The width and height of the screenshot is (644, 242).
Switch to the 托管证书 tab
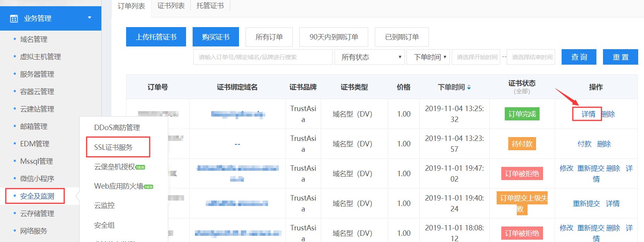[210, 6]
